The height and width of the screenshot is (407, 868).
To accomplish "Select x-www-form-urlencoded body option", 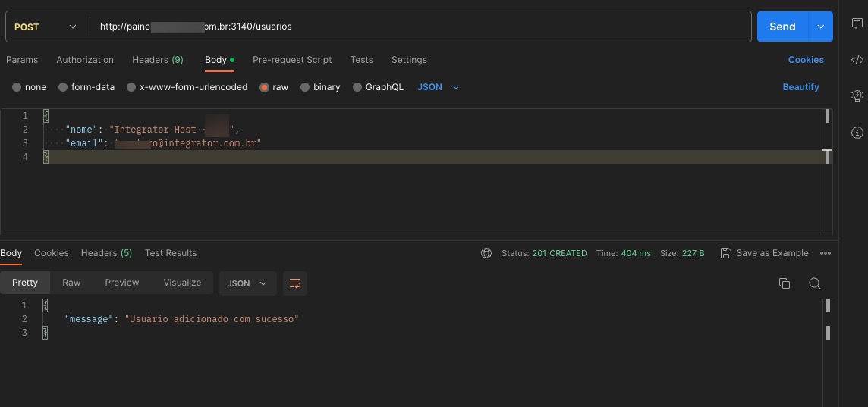I will coord(187,87).
